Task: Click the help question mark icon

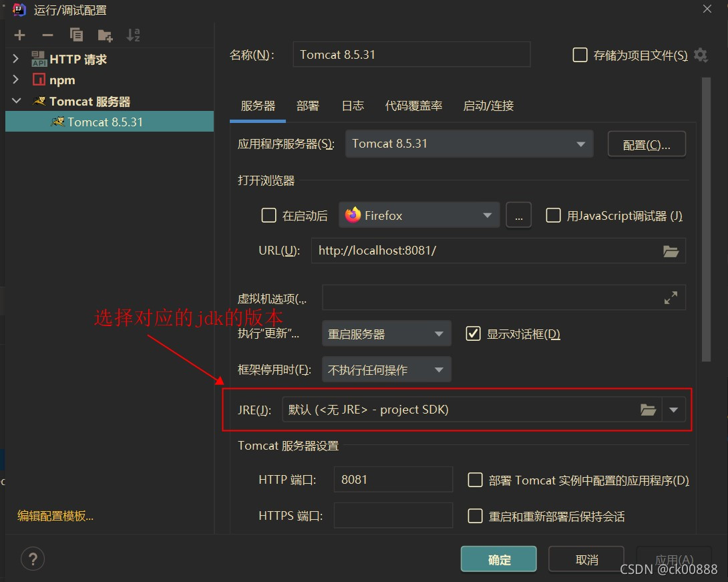Action: 33,559
